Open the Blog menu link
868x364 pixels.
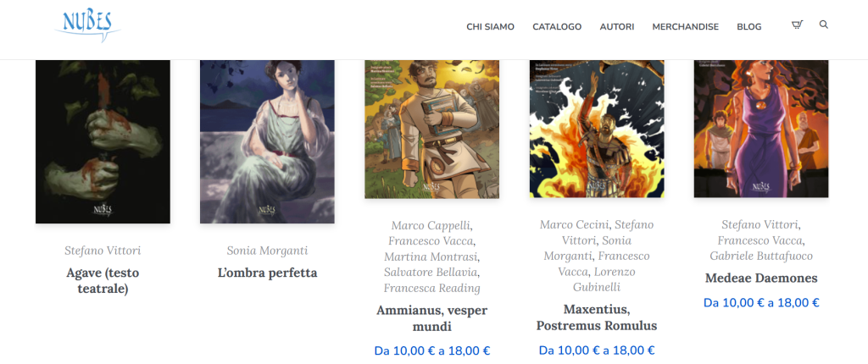[x=749, y=26]
